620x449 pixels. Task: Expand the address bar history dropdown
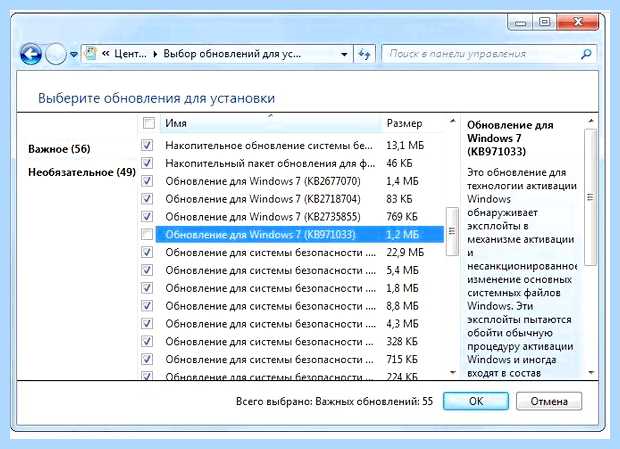tap(344, 54)
